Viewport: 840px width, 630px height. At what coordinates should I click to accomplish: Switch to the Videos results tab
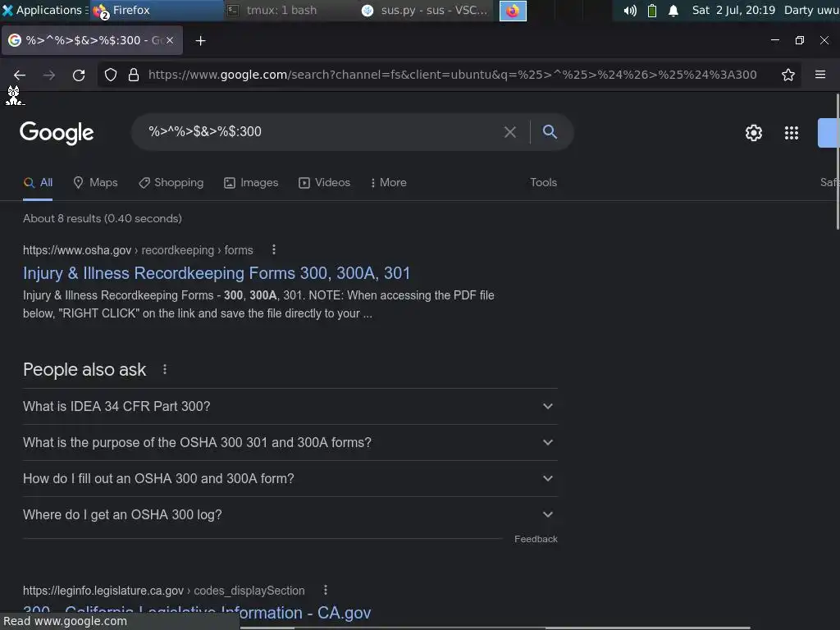(324, 183)
